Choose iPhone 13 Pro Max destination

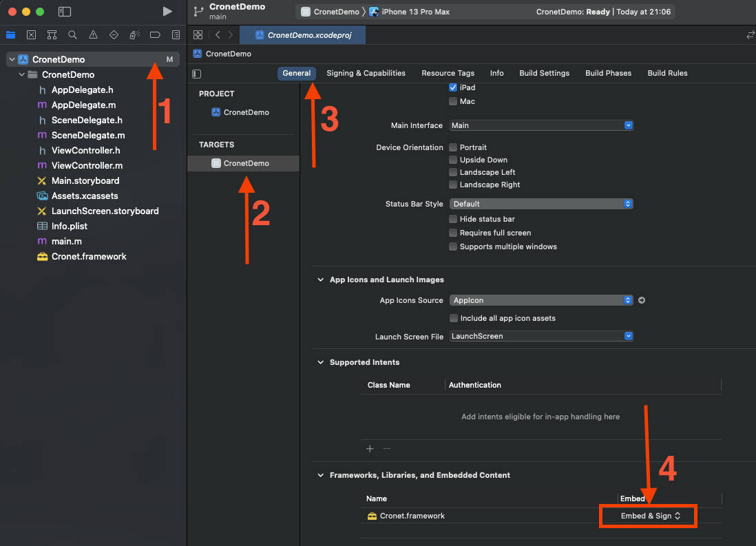[410, 12]
